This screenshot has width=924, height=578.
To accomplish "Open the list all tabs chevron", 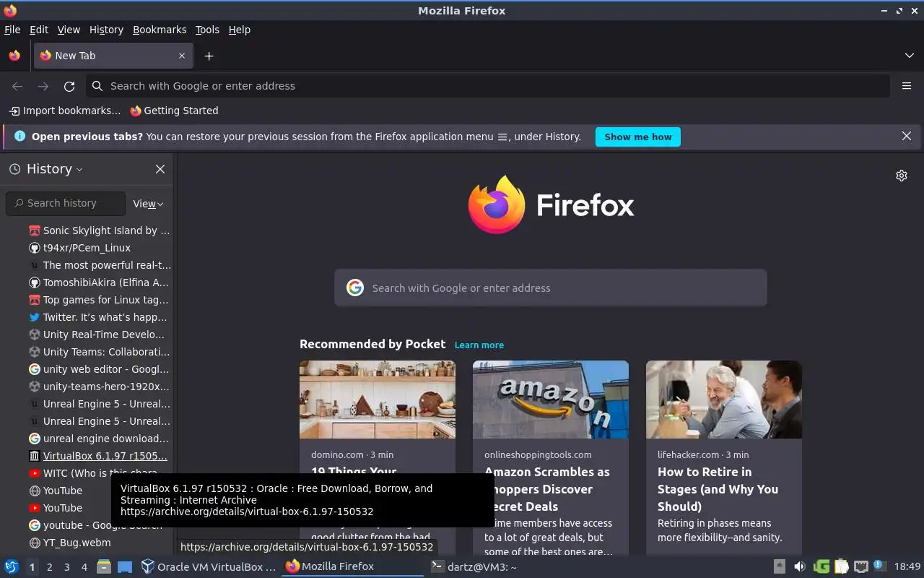I will click(x=910, y=56).
